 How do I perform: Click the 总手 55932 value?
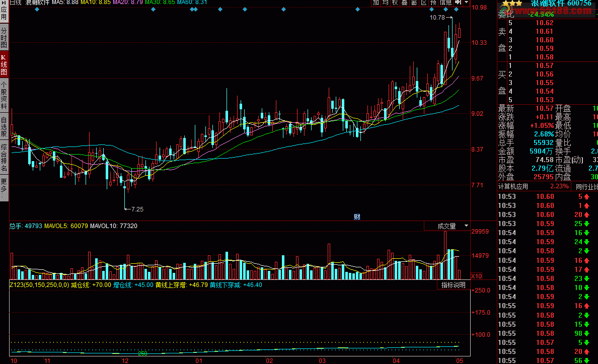click(x=544, y=142)
